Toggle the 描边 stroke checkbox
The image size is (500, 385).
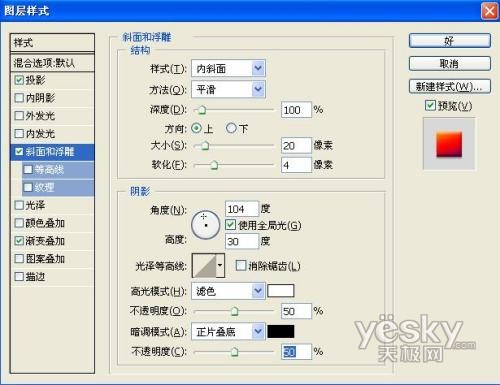[x=19, y=276]
